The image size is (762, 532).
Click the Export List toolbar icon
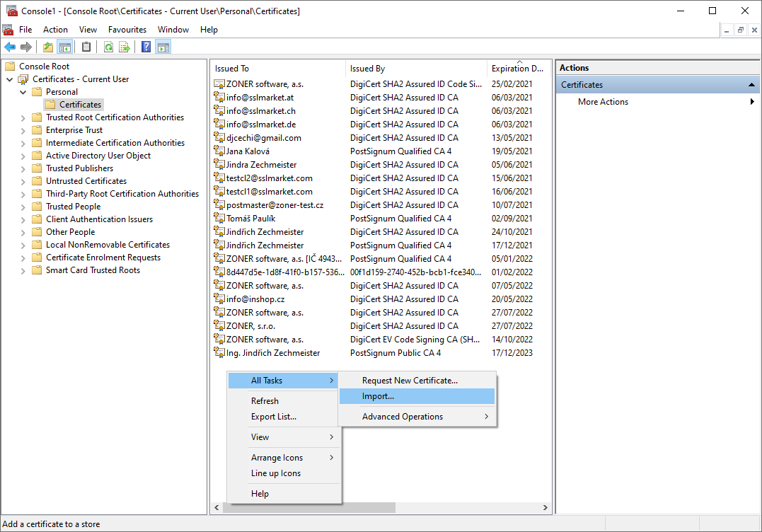coord(125,47)
